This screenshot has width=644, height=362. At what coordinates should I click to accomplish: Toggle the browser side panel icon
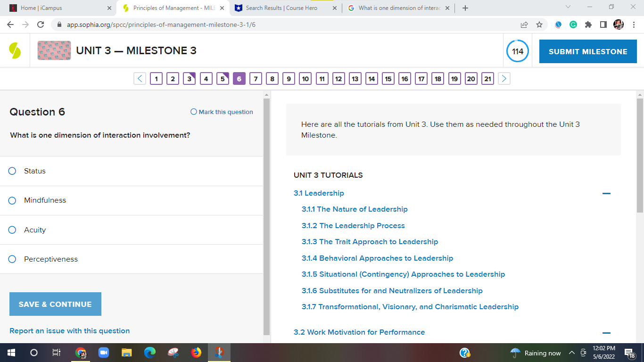pyautogui.click(x=603, y=25)
